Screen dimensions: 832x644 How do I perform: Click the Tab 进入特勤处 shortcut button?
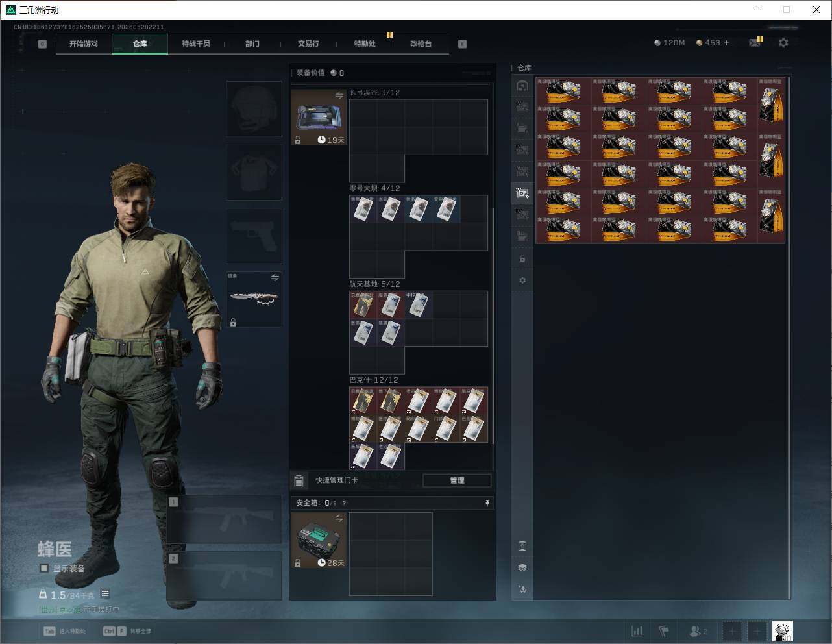[x=64, y=631]
